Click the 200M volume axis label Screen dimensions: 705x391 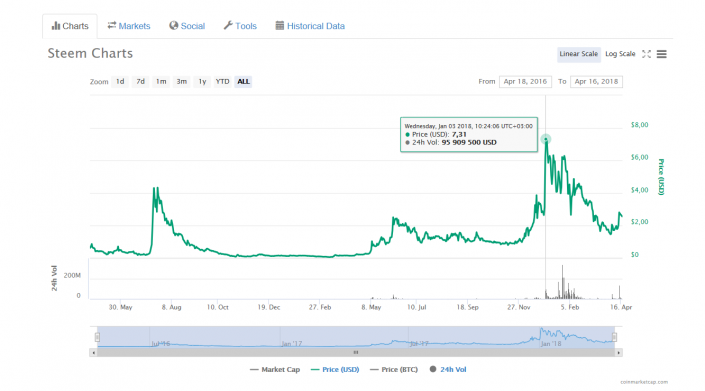click(x=72, y=275)
